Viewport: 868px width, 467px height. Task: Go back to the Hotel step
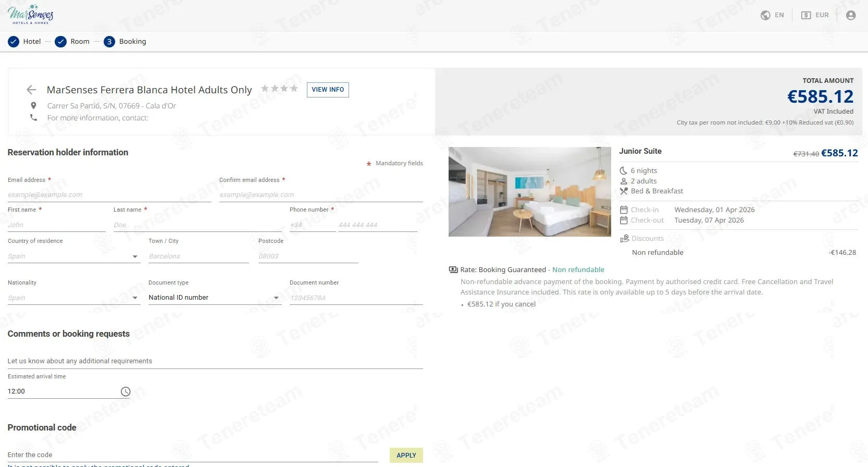[x=24, y=42]
